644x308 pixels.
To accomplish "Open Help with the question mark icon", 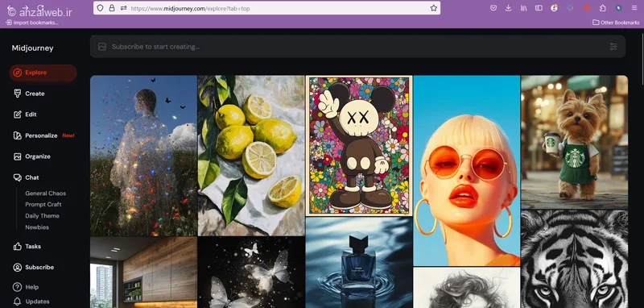I will tap(26, 287).
